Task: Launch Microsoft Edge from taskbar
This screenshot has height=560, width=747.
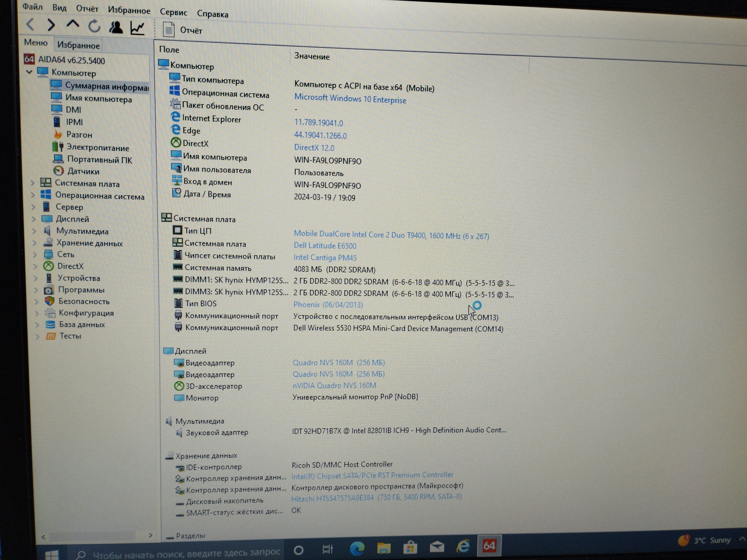Action: tap(357, 548)
